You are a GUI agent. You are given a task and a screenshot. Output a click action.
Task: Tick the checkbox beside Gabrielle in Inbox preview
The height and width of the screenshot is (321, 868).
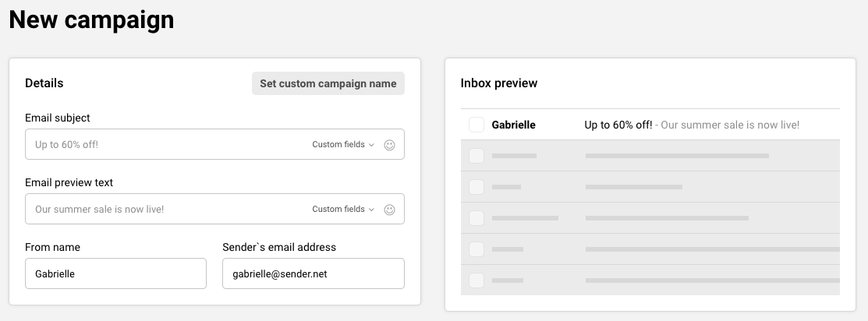pos(477,125)
